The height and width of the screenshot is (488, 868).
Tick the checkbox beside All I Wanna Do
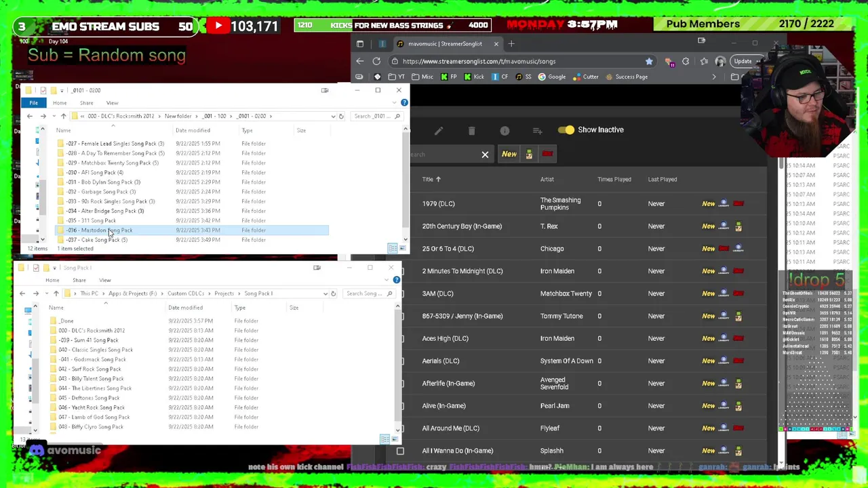(x=400, y=451)
